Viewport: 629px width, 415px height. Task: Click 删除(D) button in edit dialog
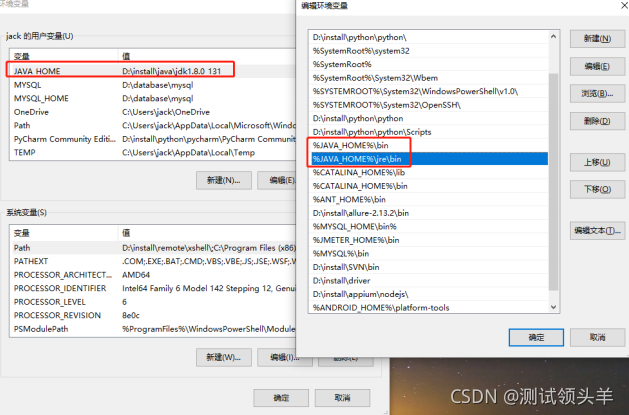[597, 121]
